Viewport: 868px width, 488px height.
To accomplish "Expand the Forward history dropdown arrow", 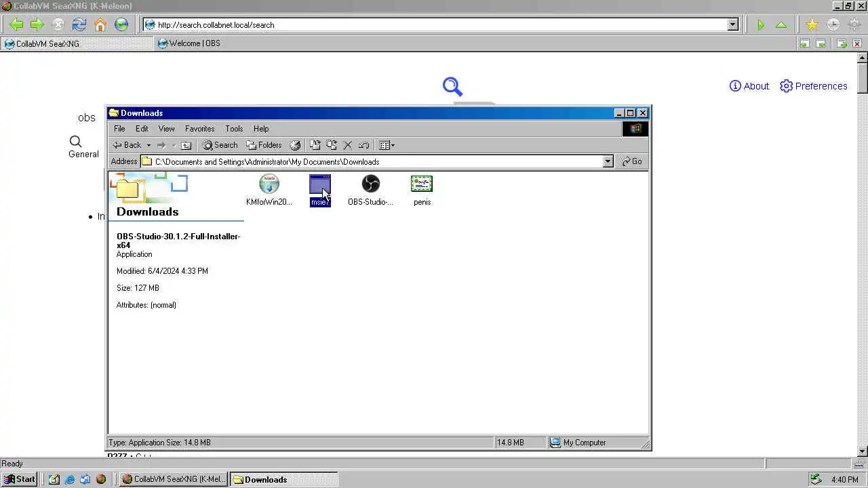I will pyautogui.click(x=174, y=145).
